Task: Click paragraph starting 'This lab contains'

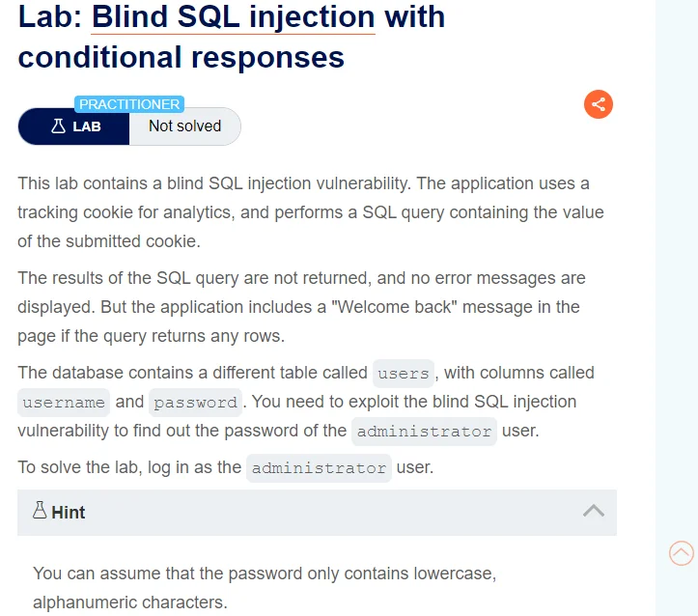Action: point(311,212)
